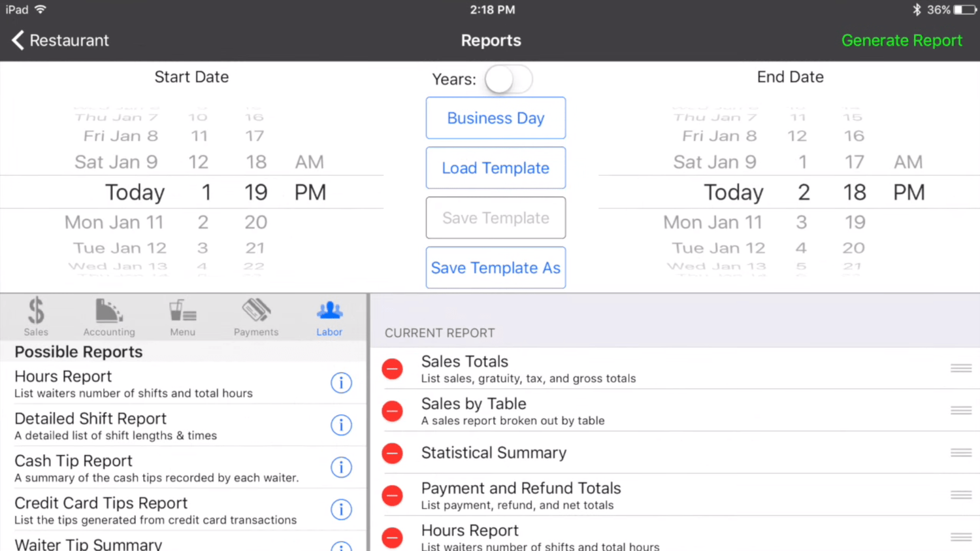Grab the reorder handle beside Sales by Table
980x551 pixels.
point(960,411)
